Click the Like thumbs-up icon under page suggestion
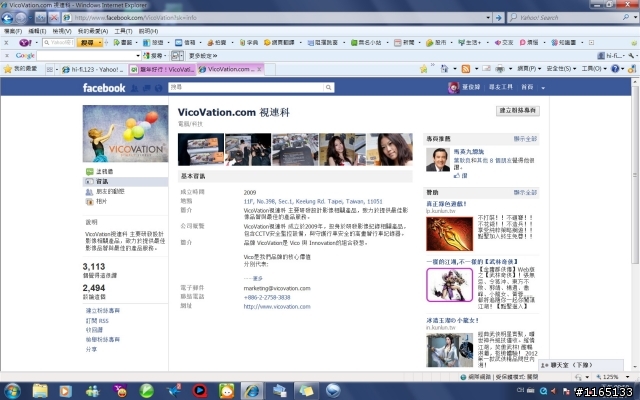The width and height of the screenshot is (640, 400). 457,176
